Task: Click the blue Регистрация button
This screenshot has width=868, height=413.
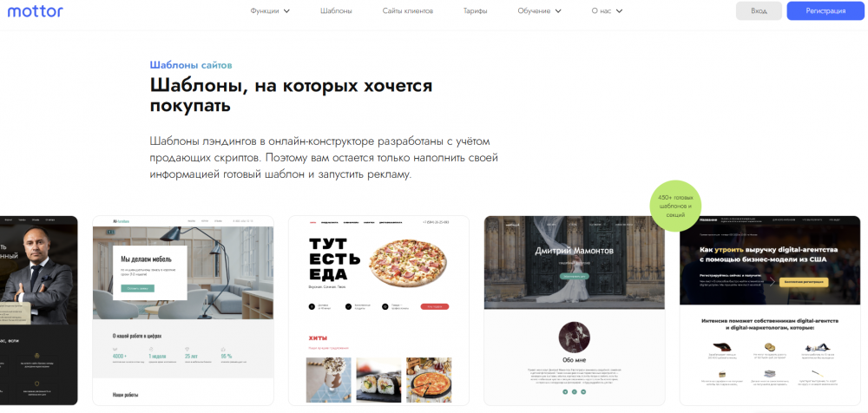Action: [x=825, y=11]
